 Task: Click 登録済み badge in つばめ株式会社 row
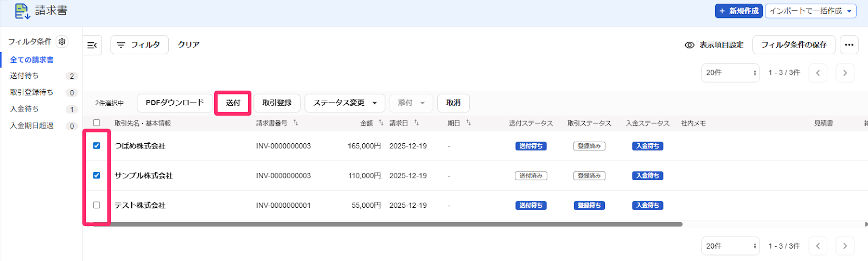(589, 146)
